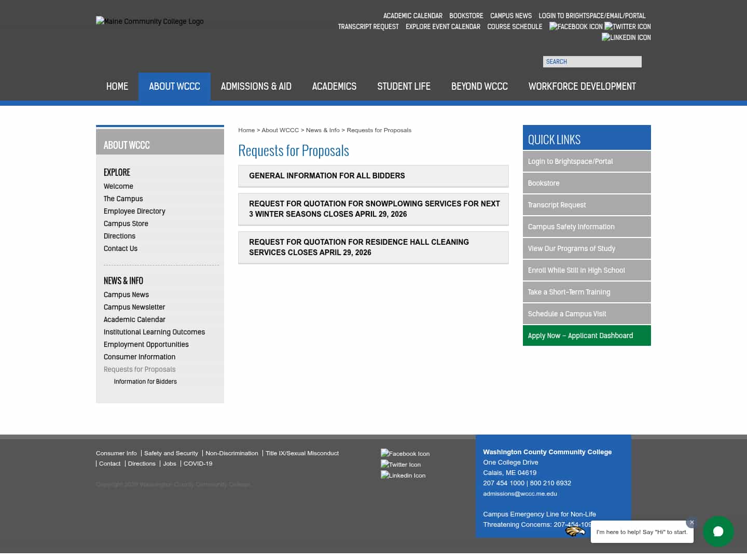Open the LinkedIn icon in the header
This screenshot has height=560, width=747.
point(626,37)
